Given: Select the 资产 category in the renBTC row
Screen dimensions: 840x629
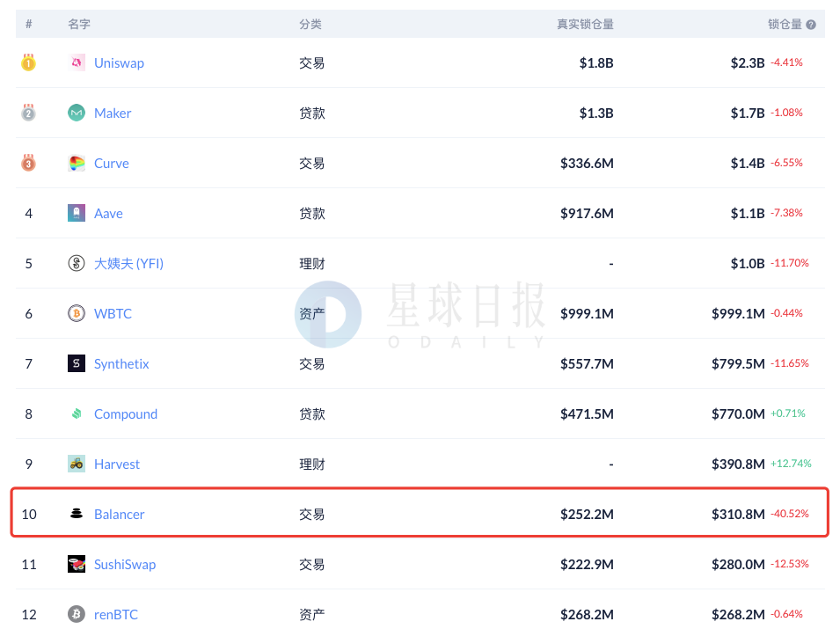Looking at the screenshot, I should point(311,615).
